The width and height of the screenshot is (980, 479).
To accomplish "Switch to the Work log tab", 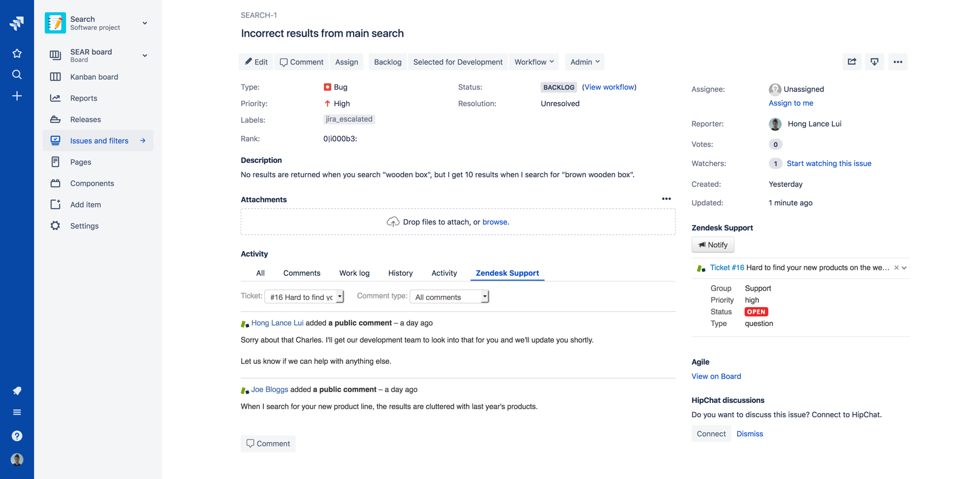I will click(354, 272).
